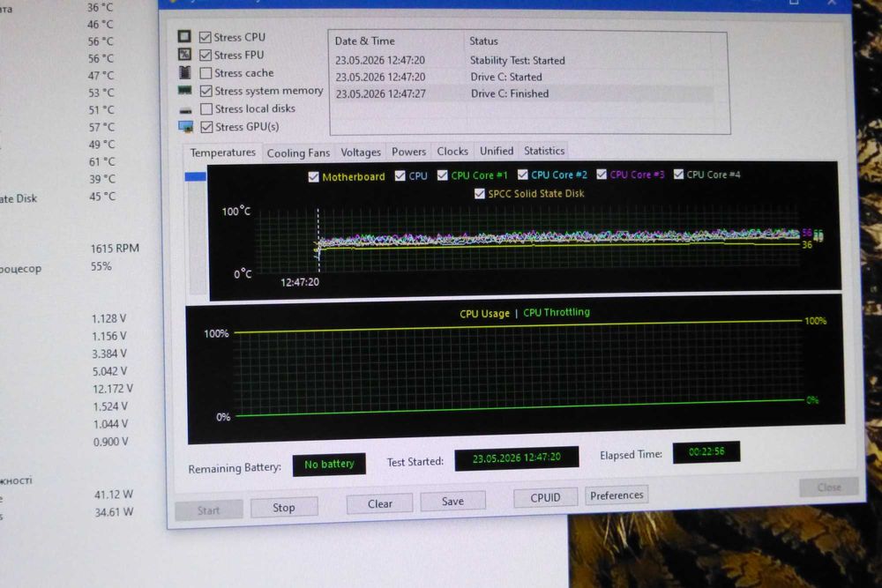The height and width of the screenshot is (588, 882).
Task: Click the Status column header
Action: tap(483, 41)
